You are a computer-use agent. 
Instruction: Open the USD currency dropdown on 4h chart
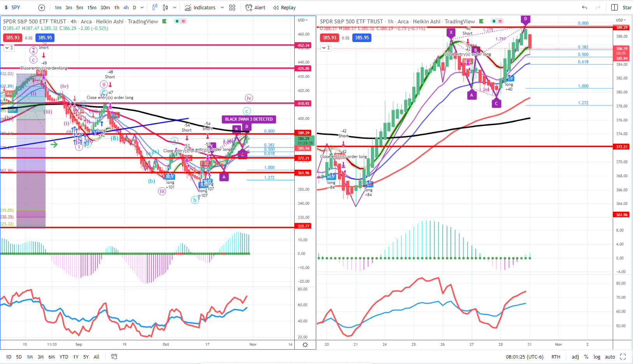click(302, 20)
